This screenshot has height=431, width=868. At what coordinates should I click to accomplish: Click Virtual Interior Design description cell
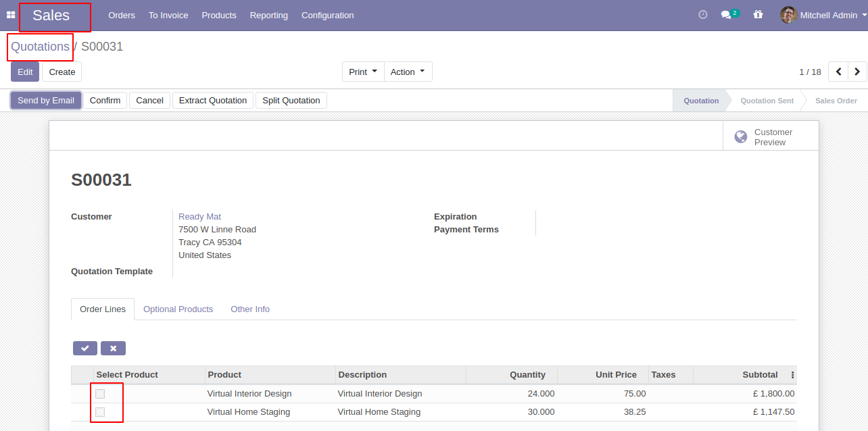tap(401, 394)
